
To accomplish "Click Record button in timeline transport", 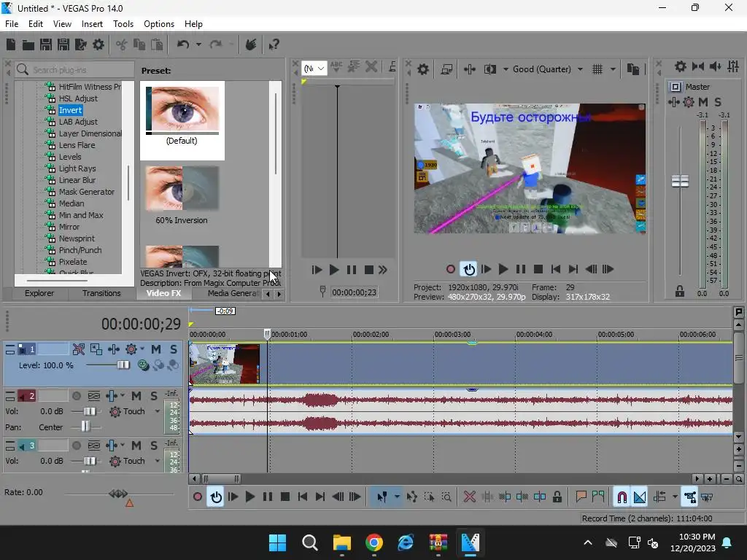I will tap(198, 497).
